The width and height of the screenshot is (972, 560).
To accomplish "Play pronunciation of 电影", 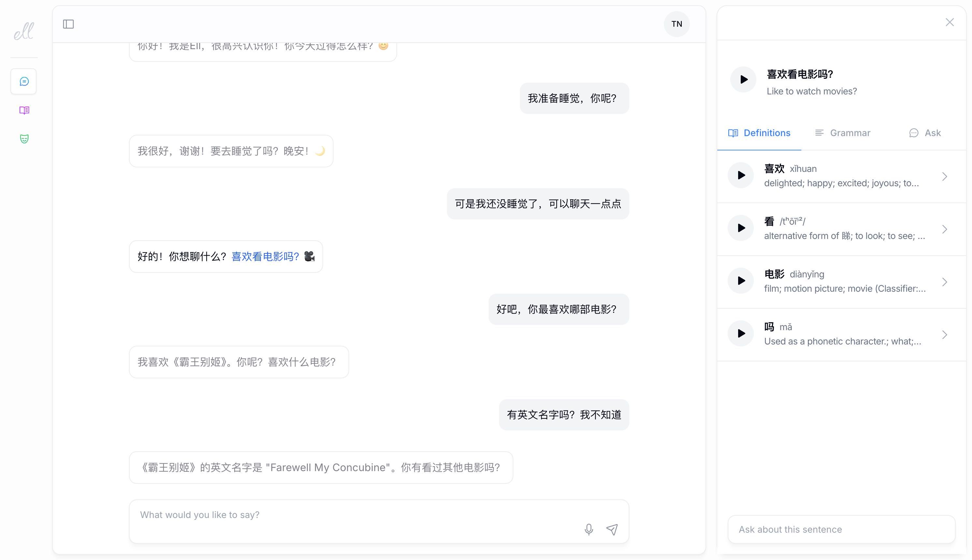I will pos(741,281).
